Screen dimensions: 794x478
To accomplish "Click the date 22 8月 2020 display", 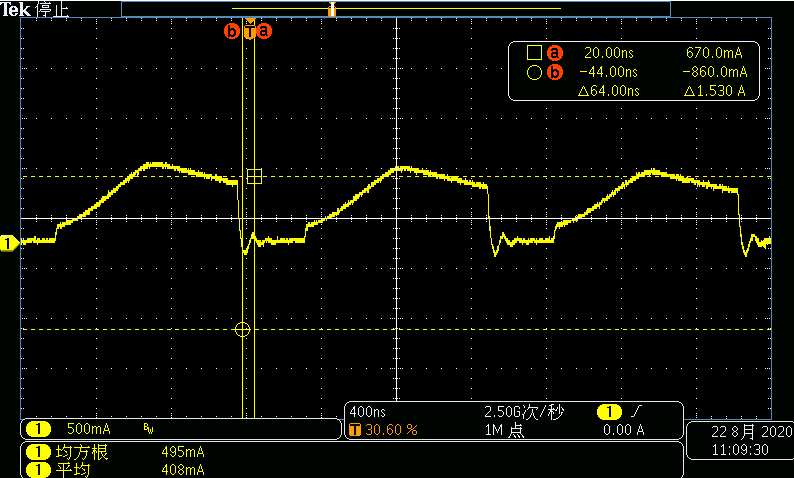I will tap(751, 432).
